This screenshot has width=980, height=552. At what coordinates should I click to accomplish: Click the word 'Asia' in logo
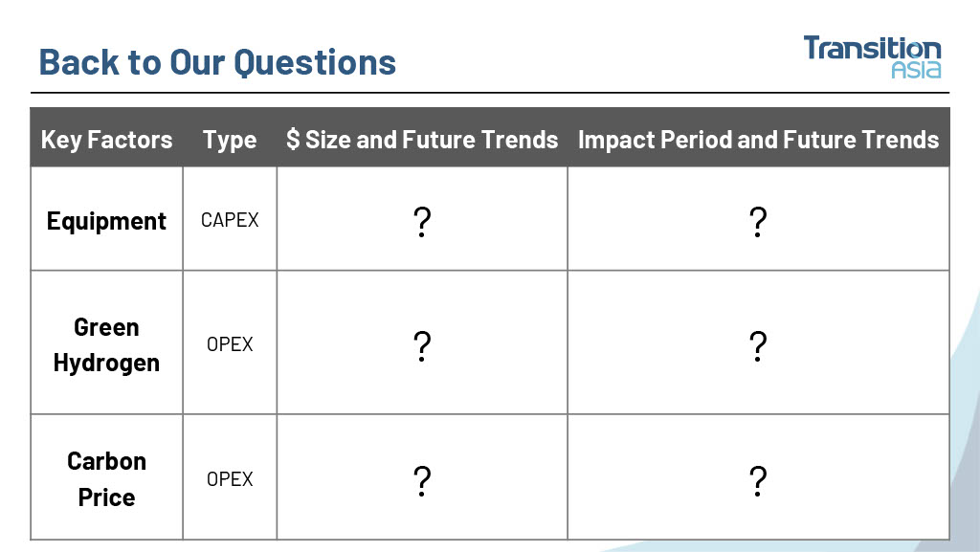[x=916, y=69]
